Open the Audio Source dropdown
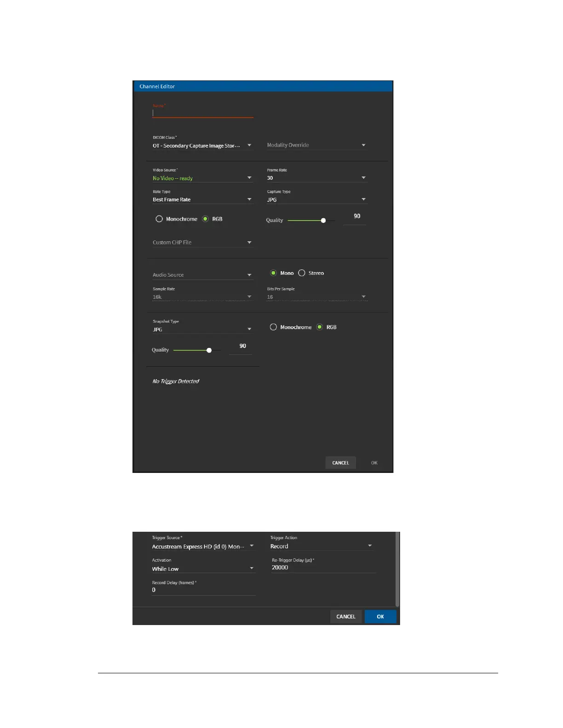Viewport: 563px width, 728px height. pos(203,275)
